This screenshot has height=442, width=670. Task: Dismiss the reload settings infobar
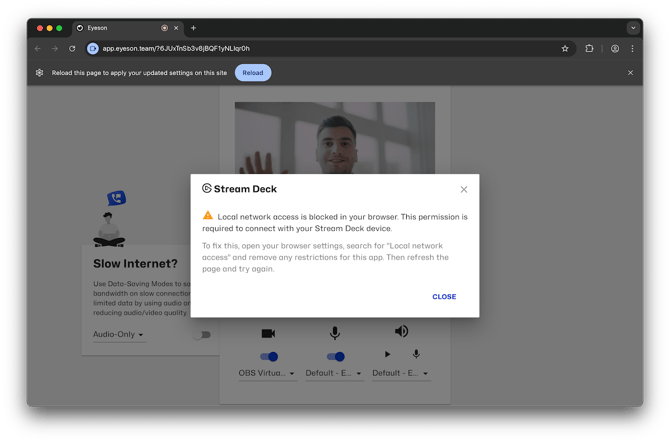[x=630, y=73]
